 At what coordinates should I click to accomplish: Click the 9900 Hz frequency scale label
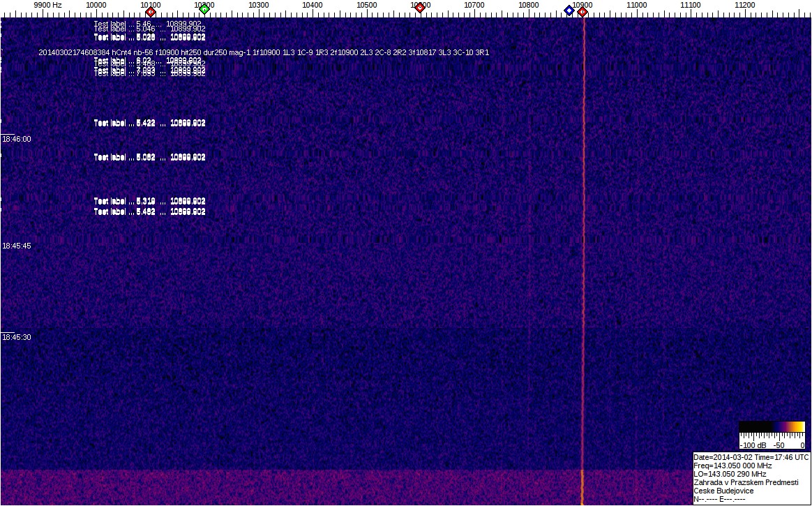click(47, 5)
